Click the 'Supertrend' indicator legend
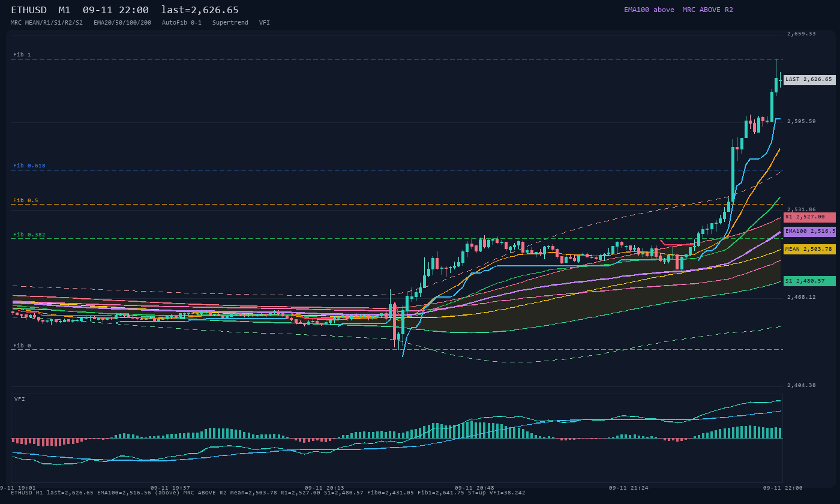The image size is (840, 504). (x=230, y=22)
